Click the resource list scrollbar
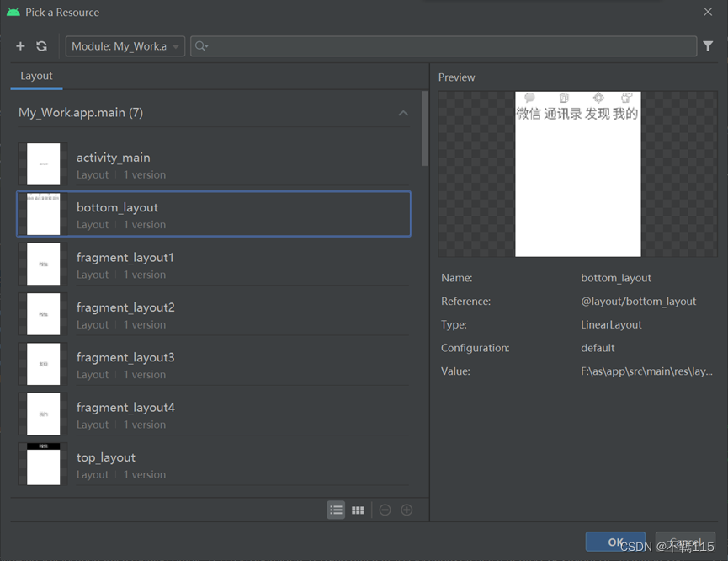The width and height of the screenshot is (728, 561). click(424, 128)
